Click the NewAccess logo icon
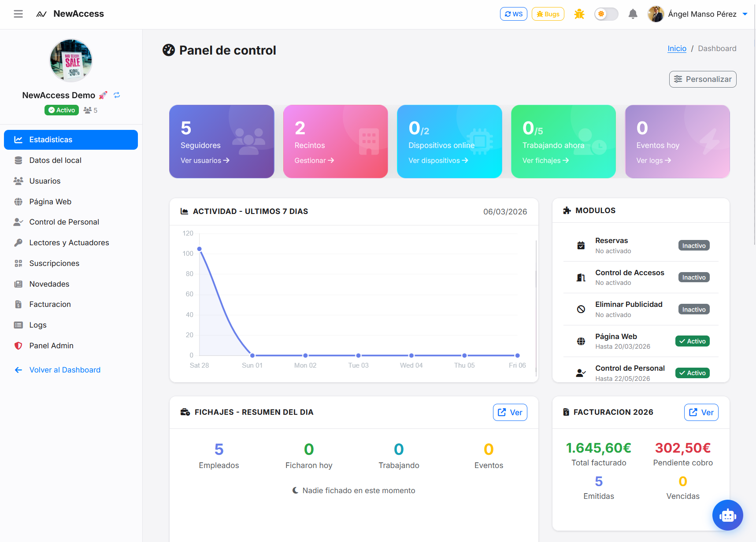756x542 pixels. click(41, 14)
